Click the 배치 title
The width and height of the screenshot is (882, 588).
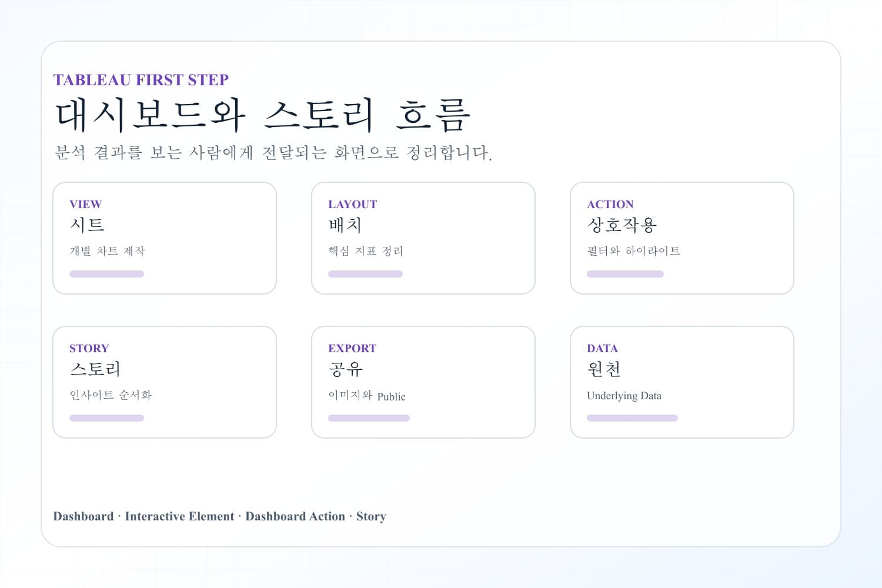(x=345, y=225)
